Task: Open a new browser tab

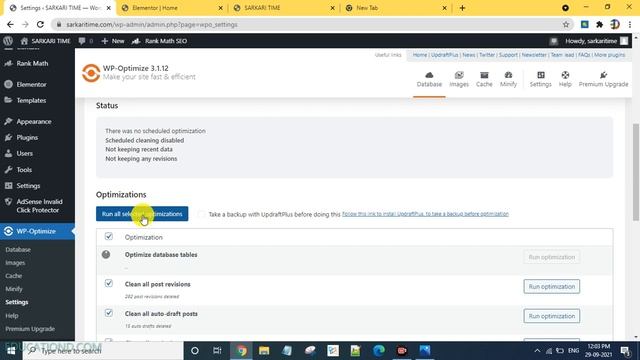Action: click(462, 8)
